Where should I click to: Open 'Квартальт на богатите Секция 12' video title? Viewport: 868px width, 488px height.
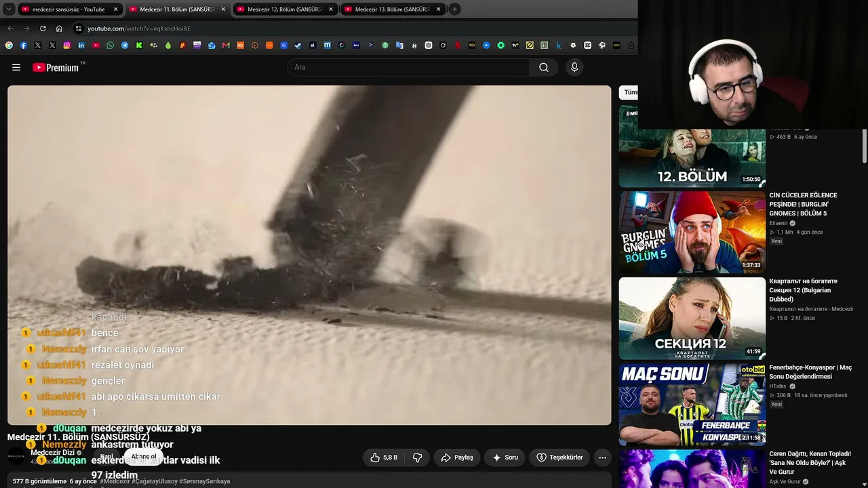click(803, 290)
